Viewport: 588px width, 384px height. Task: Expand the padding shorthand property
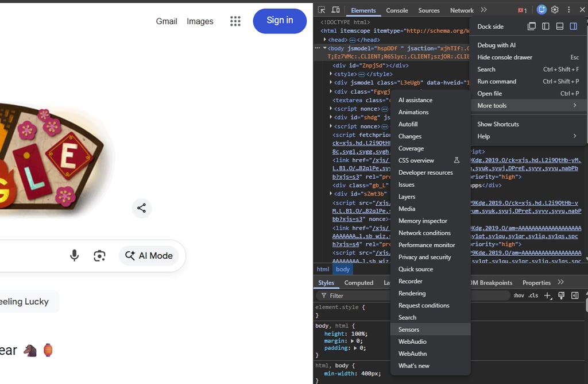coord(355,348)
